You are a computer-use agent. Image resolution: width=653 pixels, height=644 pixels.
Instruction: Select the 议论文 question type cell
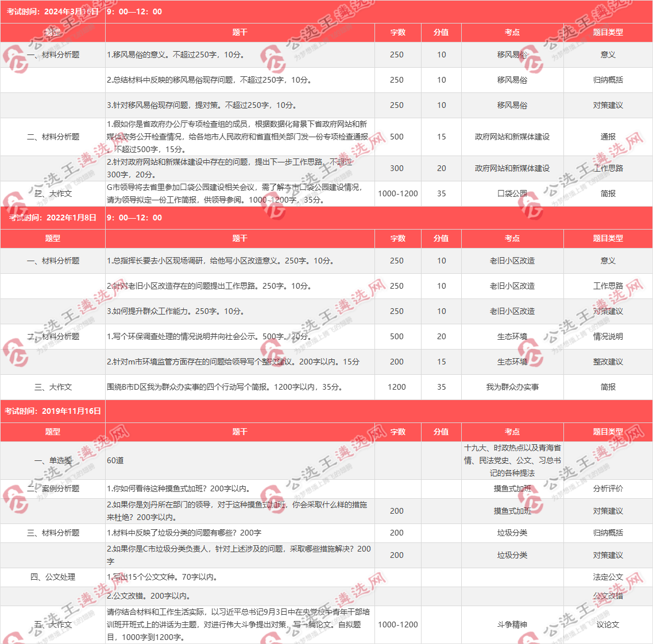click(608, 624)
